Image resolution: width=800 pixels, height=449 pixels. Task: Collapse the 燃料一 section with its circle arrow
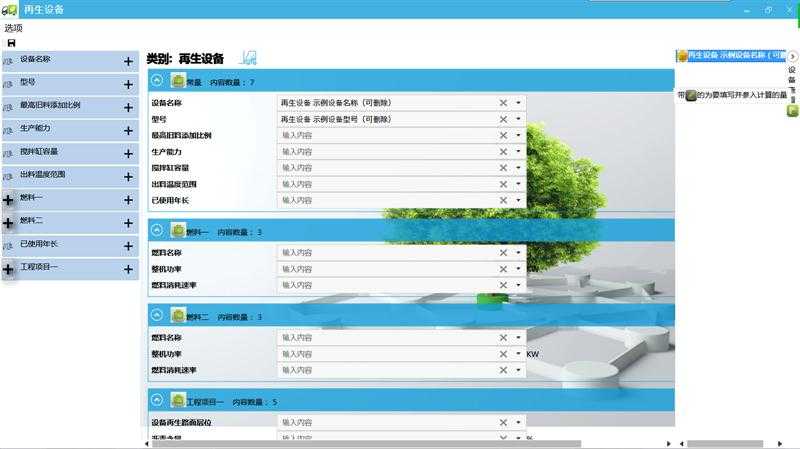tap(157, 231)
